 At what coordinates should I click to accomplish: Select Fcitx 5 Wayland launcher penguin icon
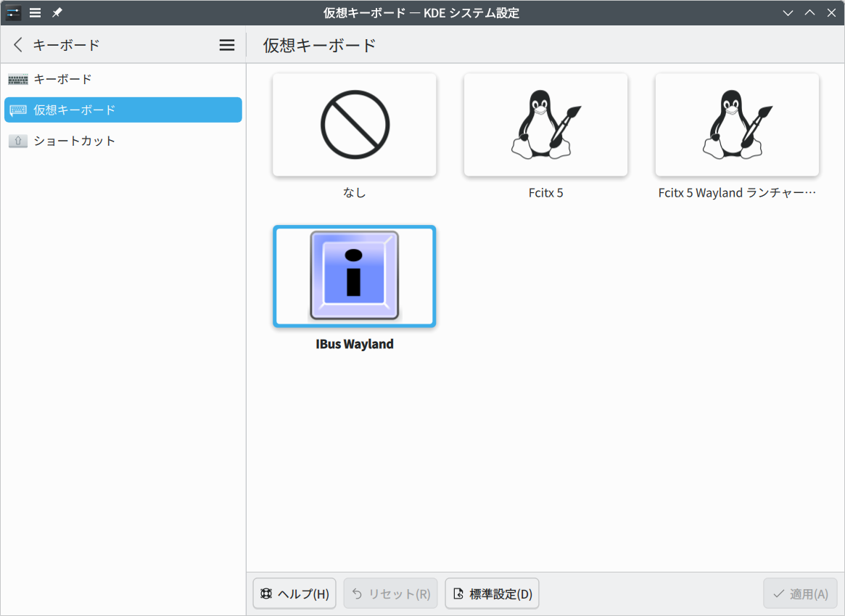[737, 125]
